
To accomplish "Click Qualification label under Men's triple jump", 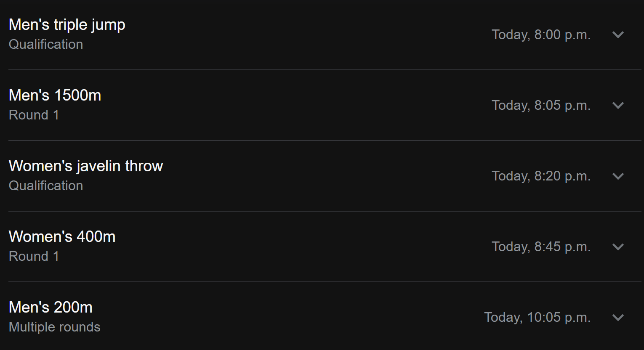I will click(x=46, y=44).
